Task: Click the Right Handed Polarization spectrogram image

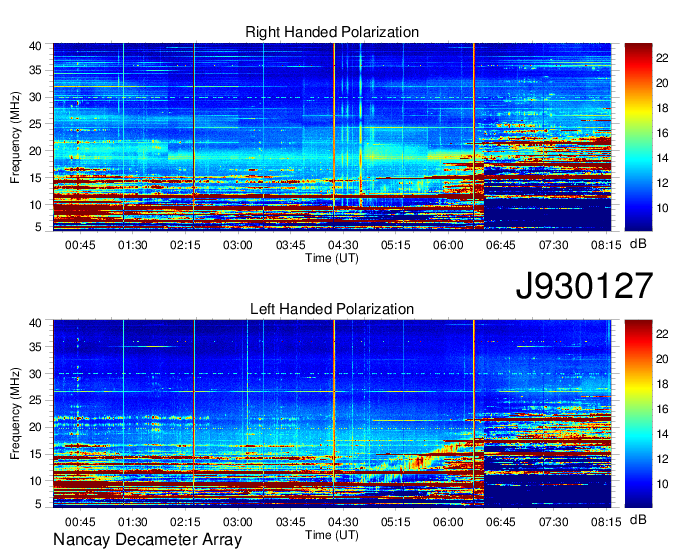Action: coord(332,137)
